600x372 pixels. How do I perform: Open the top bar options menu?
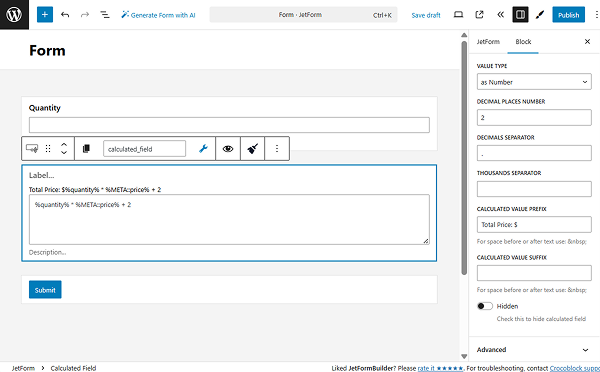click(x=596, y=15)
